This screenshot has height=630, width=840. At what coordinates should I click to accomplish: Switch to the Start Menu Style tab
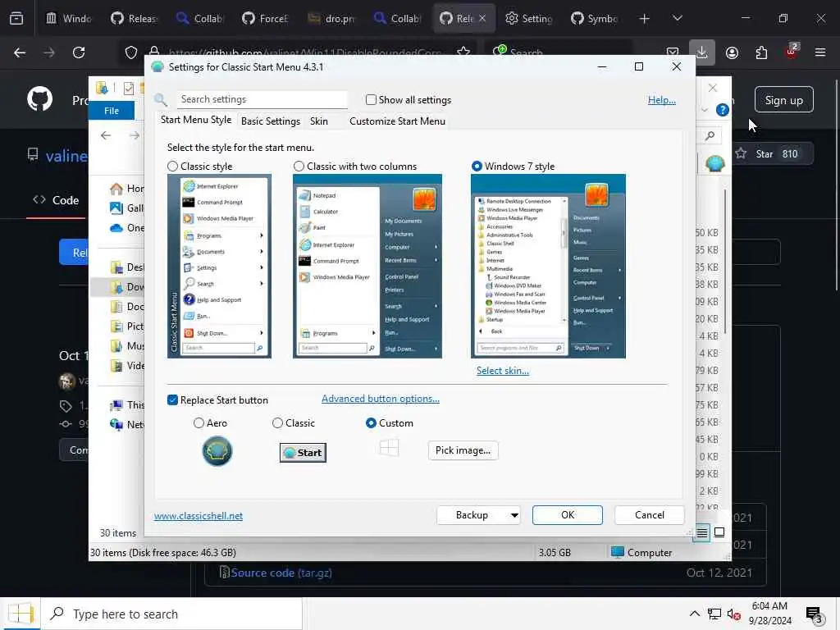[x=195, y=120]
